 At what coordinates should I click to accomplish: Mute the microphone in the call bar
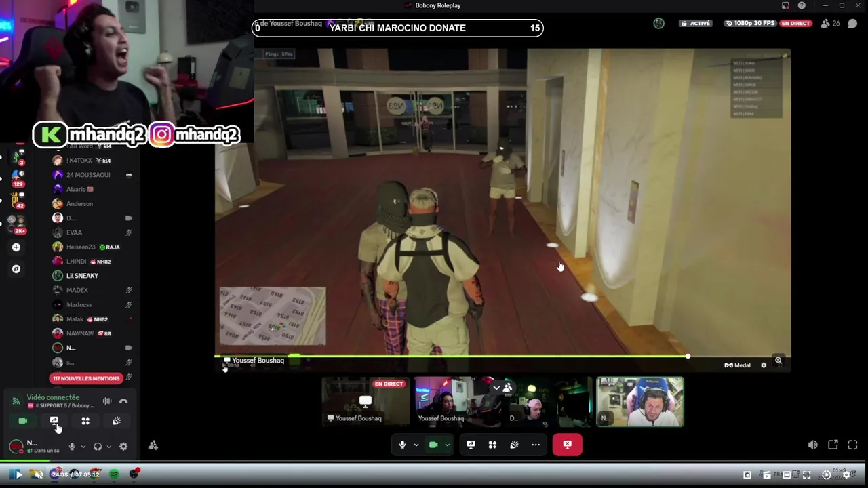point(402,445)
